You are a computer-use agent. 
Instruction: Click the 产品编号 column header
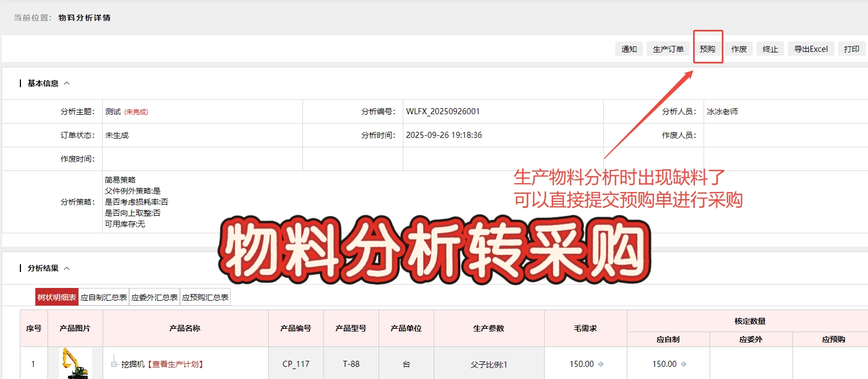[x=296, y=328]
